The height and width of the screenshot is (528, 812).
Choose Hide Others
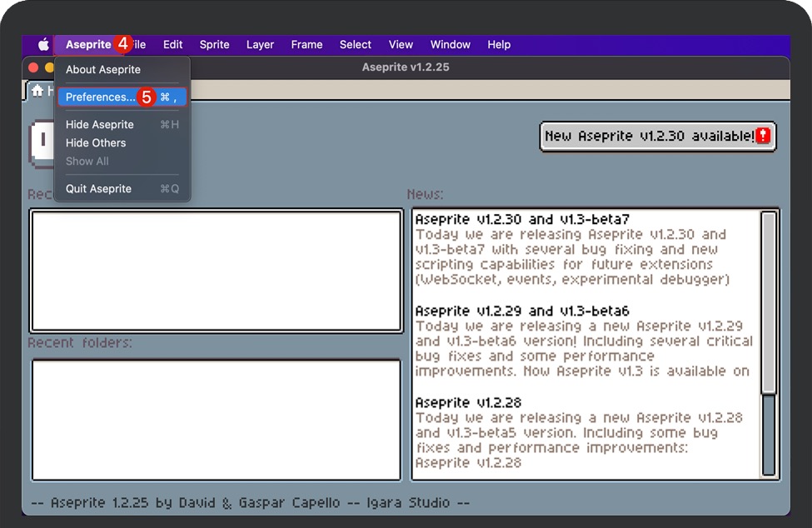point(122,143)
